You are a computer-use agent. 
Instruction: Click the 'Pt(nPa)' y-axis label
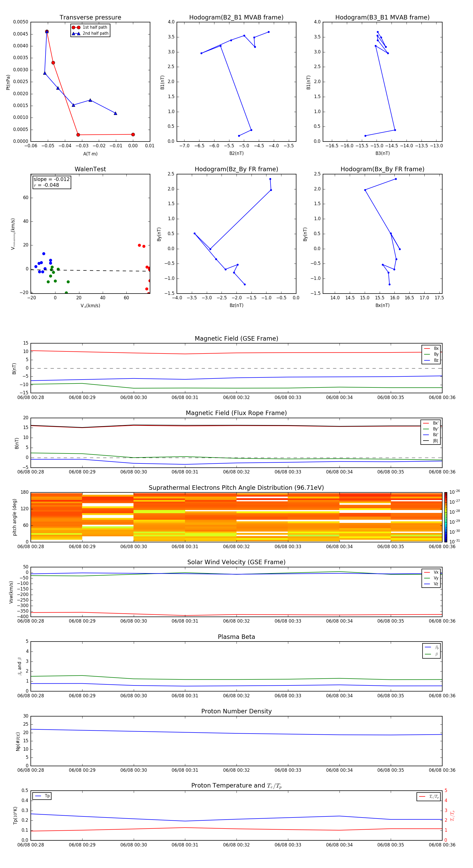8,82
